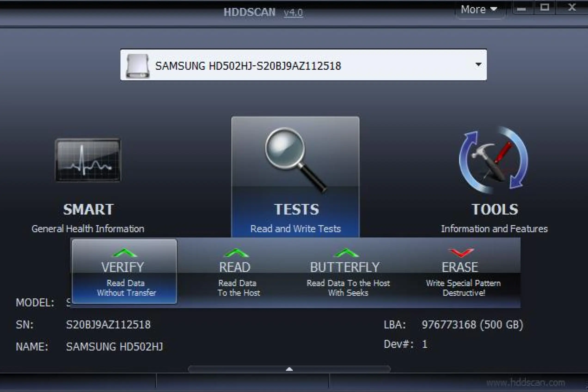Click the SMART heartbeat monitor icon
This screenshot has width=588, height=392.
88,160
